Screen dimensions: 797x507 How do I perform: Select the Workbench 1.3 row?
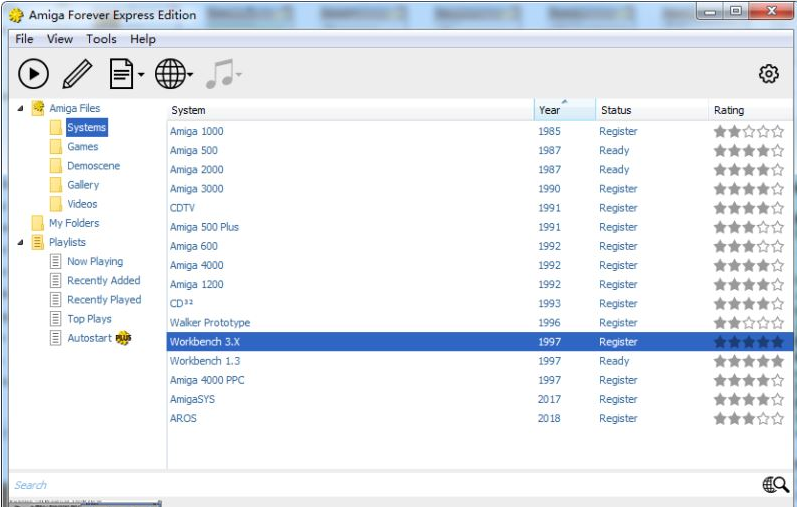[x=480, y=361]
